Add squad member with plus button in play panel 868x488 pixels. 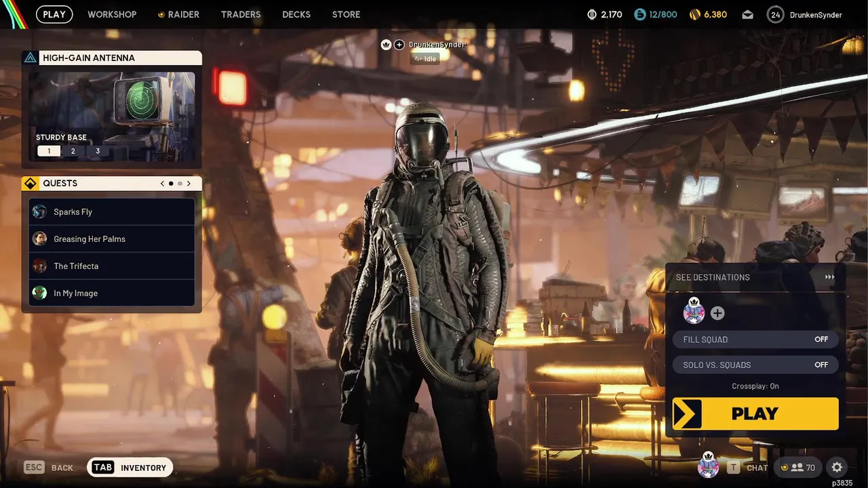(717, 313)
